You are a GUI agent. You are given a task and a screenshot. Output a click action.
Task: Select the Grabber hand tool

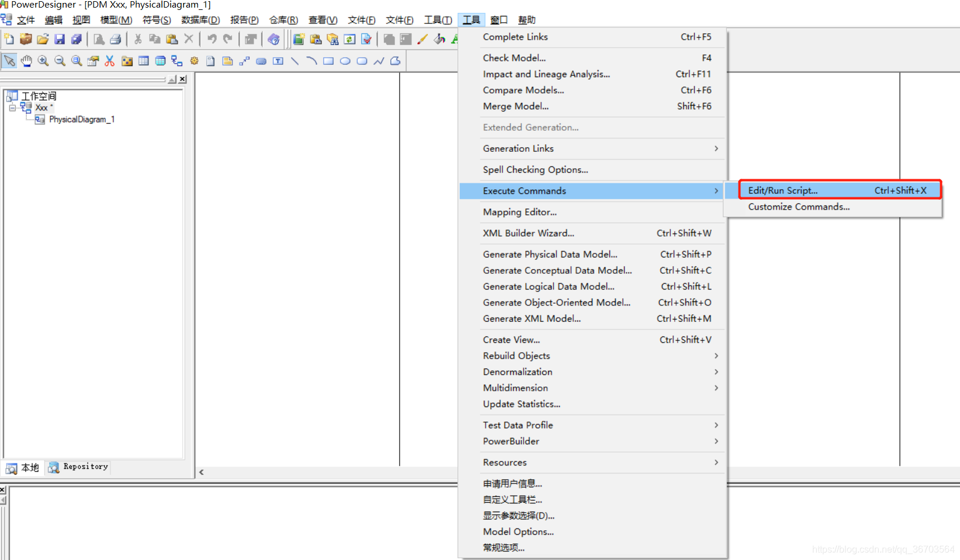click(x=26, y=61)
